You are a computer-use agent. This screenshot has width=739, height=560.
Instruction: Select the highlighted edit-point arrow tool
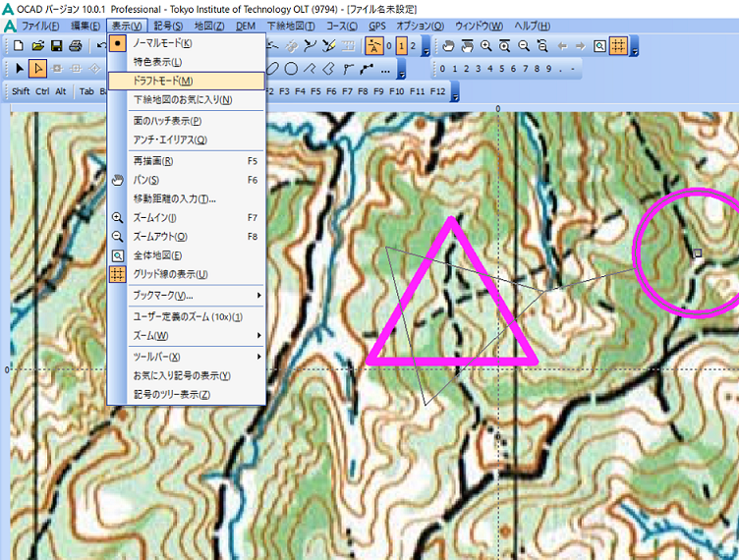tap(37, 69)
